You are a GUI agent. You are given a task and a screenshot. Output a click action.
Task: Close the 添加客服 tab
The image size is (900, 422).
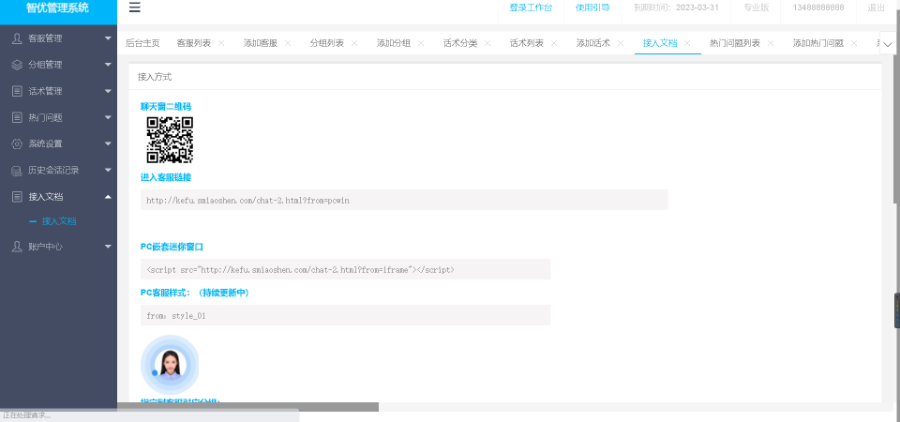[288, 43]
